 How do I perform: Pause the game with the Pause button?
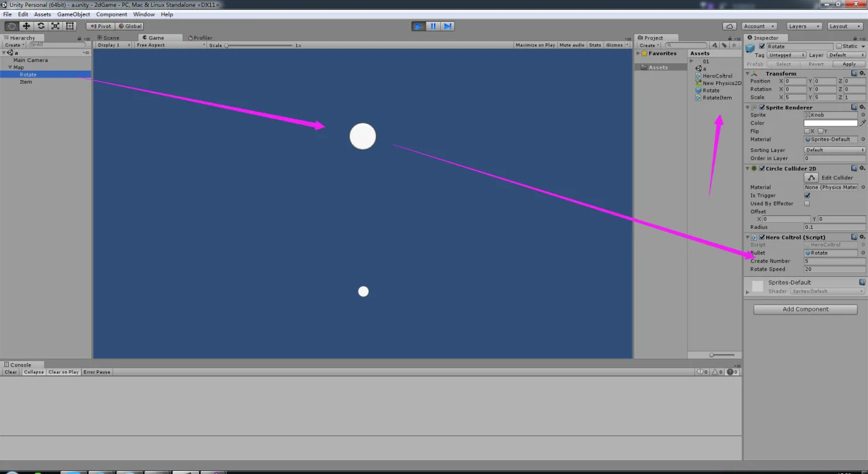[x=433, y=26]
